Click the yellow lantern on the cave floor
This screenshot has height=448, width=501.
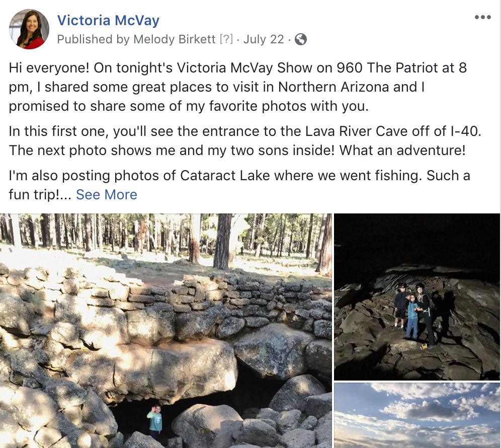[x=424, y=346]
